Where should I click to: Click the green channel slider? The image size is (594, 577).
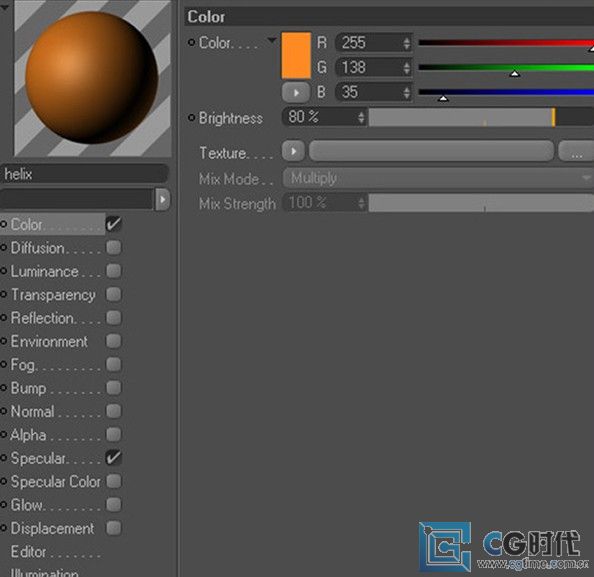(x=506, y=68)
